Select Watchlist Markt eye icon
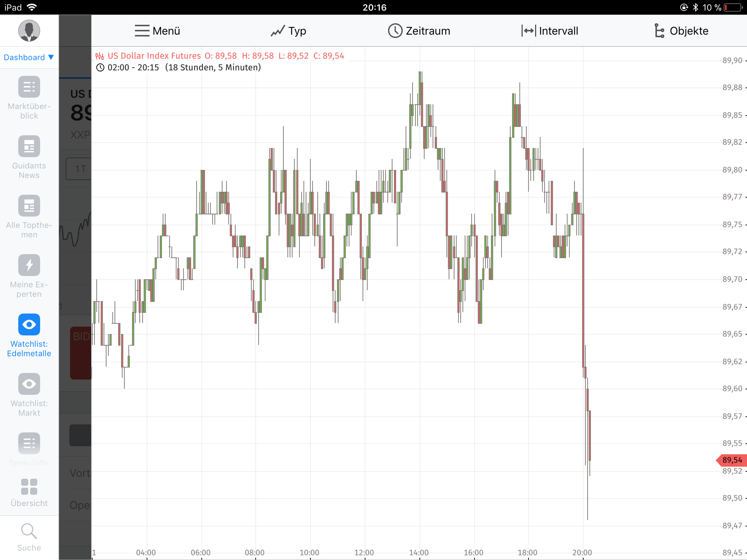The height and width of the screenshot is (560, 747). [29, 384]
